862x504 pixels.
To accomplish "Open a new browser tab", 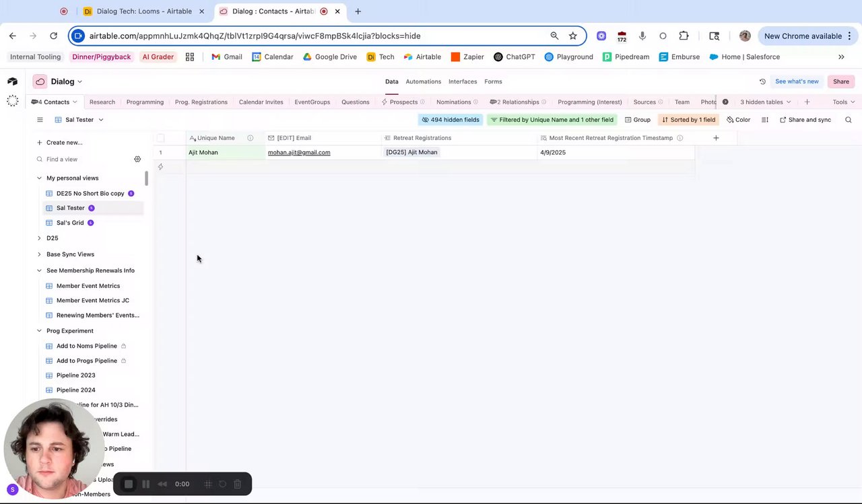I will tap(358, 11).
